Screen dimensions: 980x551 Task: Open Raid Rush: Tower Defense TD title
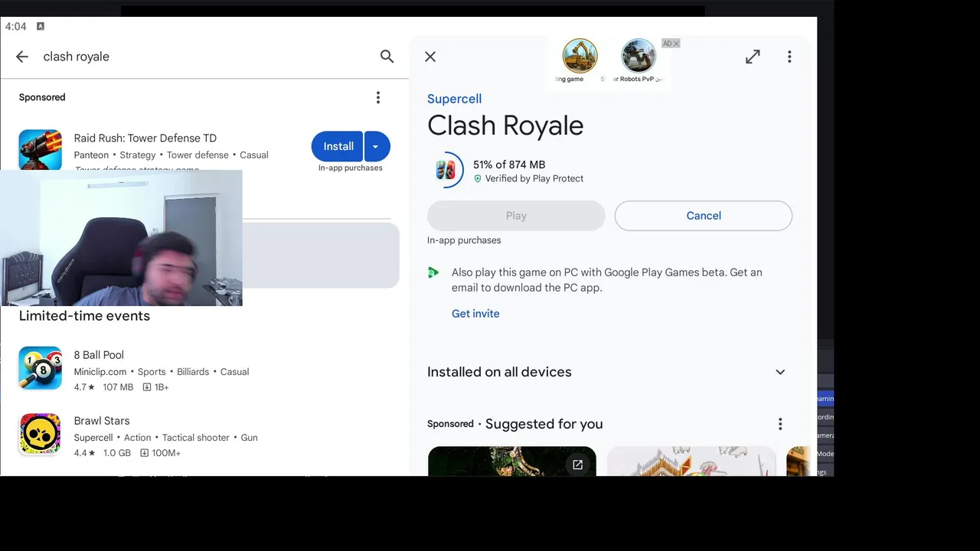(145, 139)
